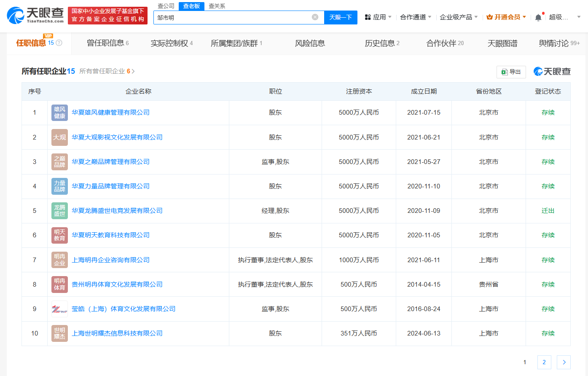This screenshot has width=588, height=376.
Task: Click the 龙腾盛世 company logo
Action: pyautogui.click(x=59, y=211)
